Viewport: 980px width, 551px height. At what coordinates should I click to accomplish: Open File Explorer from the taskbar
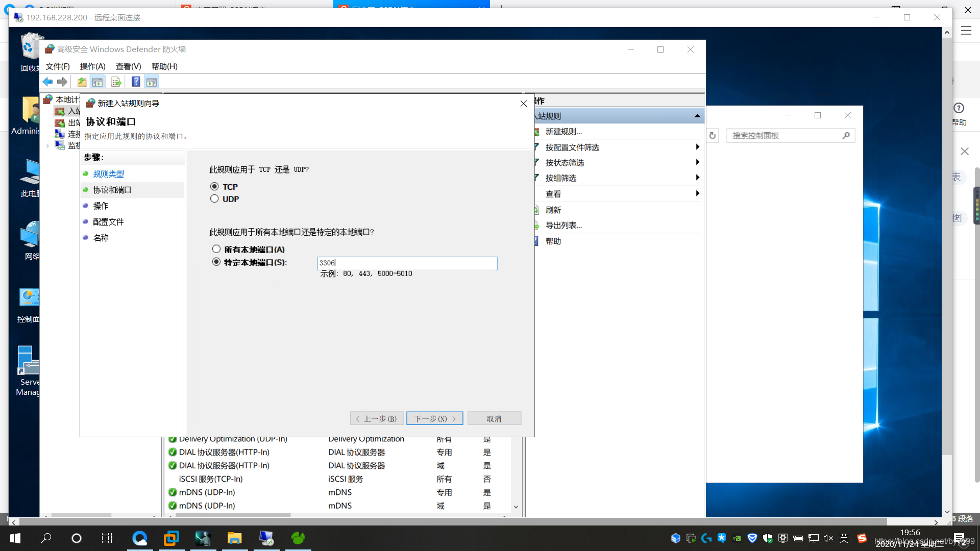pos(234,538)
